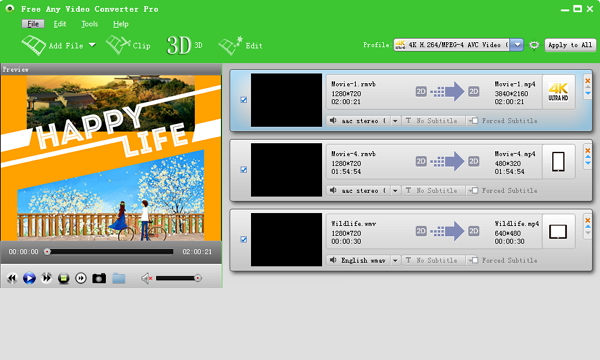The height and width of the screenshot is (360, 600).
Task: Enable Forced Subtitle for Movie-4
Action: (x=474, y=191)
